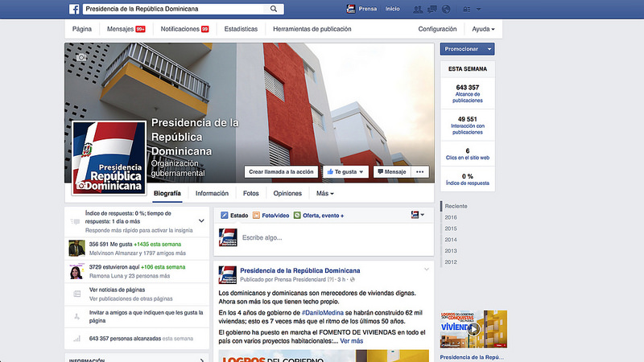The image size is (644, 362).
Task: Open the Más tab dropdown
Action: coord(325,193)
